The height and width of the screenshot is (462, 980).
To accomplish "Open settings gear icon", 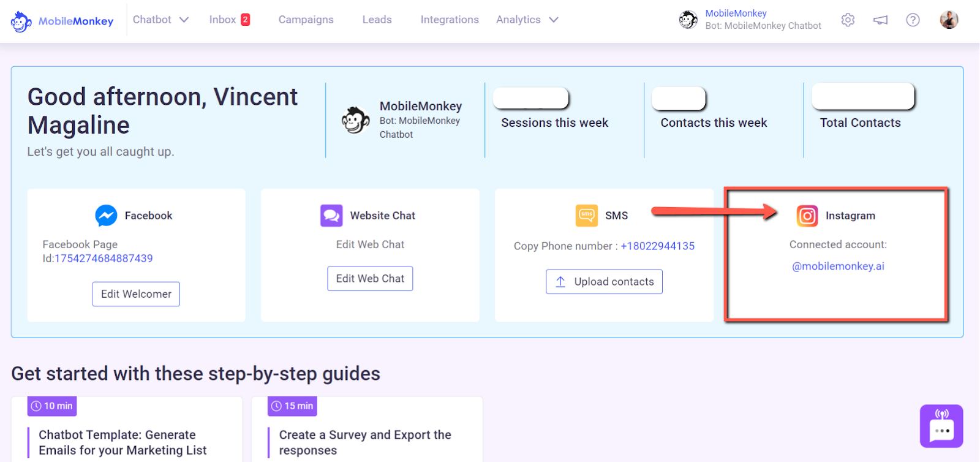I will coord(848,20).
